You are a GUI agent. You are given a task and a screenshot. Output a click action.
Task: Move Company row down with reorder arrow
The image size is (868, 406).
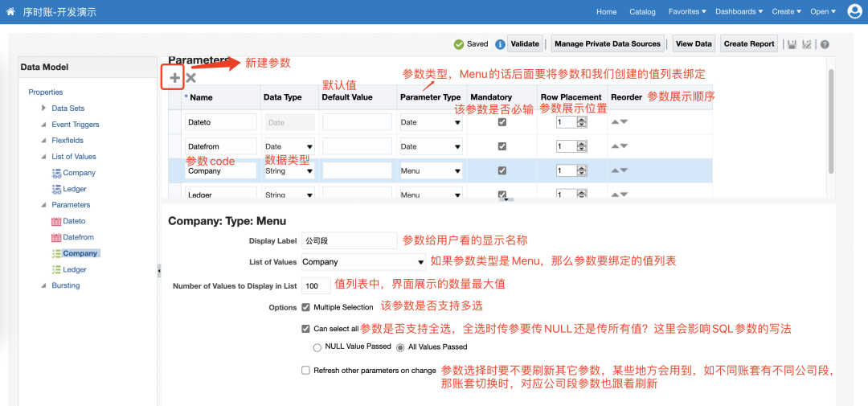click(x=624, y=170)
